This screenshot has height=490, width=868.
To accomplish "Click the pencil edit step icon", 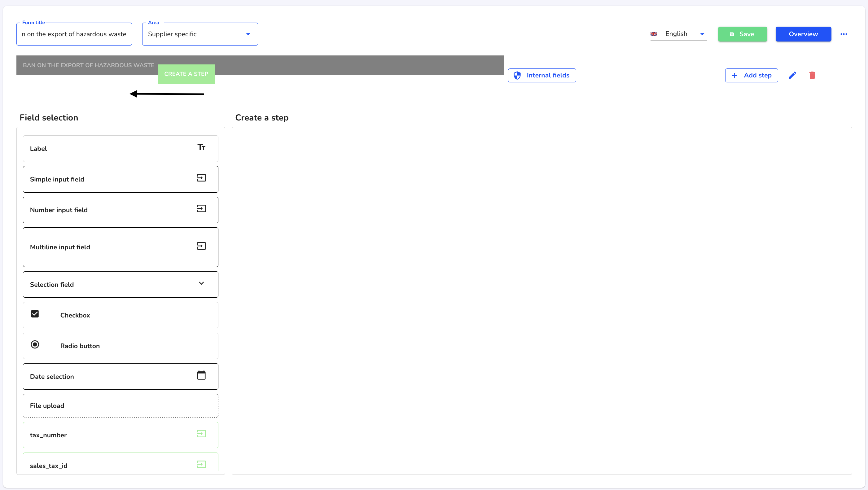I will 792,75.
